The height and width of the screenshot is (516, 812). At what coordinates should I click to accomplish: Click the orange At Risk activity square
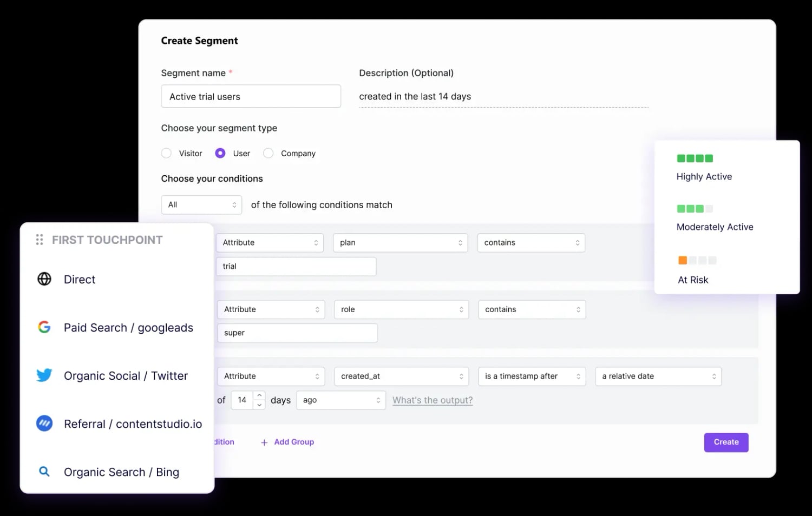pos(683,260)
